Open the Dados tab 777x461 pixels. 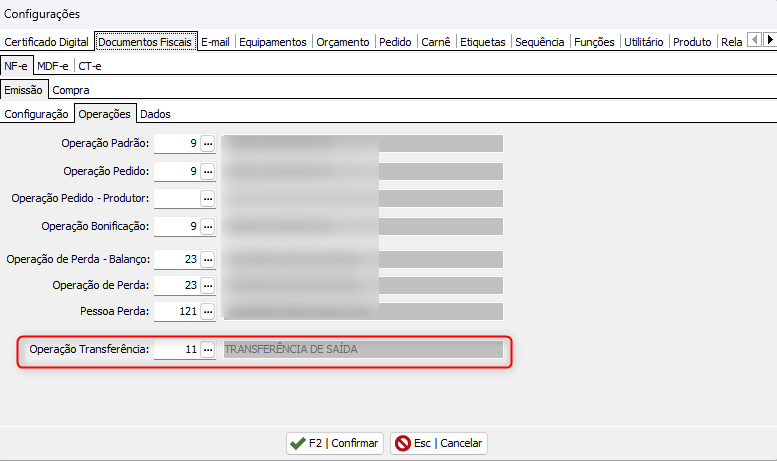[155, 114]
